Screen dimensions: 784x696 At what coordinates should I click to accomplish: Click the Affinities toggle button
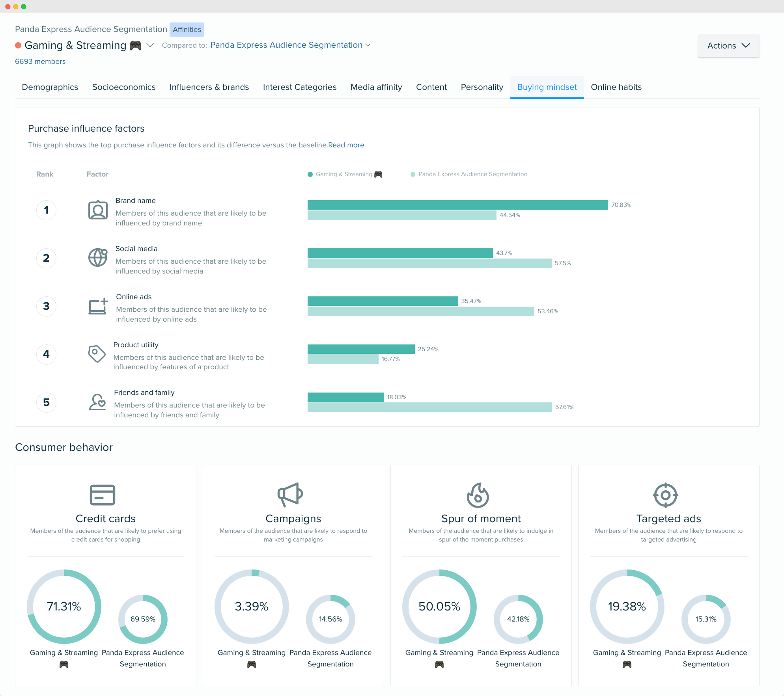point(187,29)
